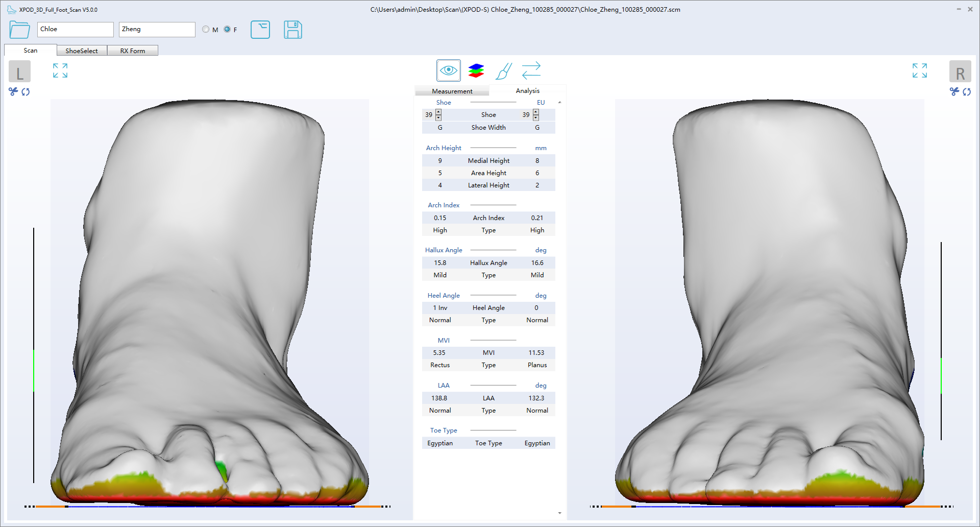This screenshot has height=527, width=980.
Task: Go to the RX Form tab
Action: click(133, 50)
